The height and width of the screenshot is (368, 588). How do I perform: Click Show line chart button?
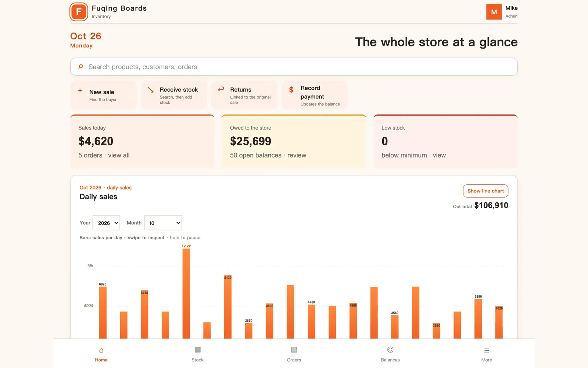tap(485, 191)
